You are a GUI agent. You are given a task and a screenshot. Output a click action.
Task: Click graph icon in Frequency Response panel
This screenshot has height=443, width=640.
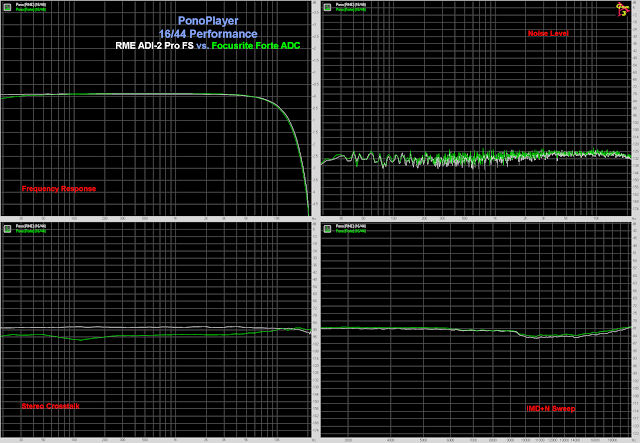pyautogui.click(x=7, y=7)
